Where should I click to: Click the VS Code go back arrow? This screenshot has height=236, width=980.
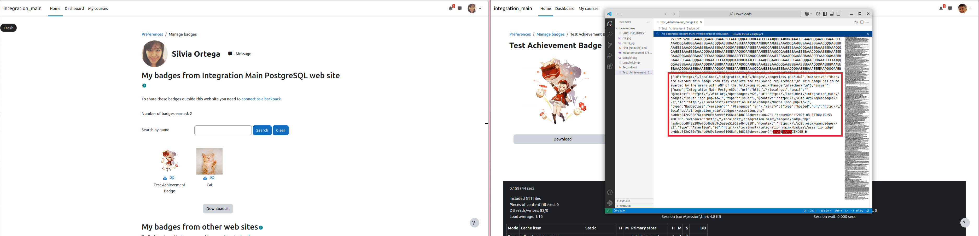pos(666,14)
